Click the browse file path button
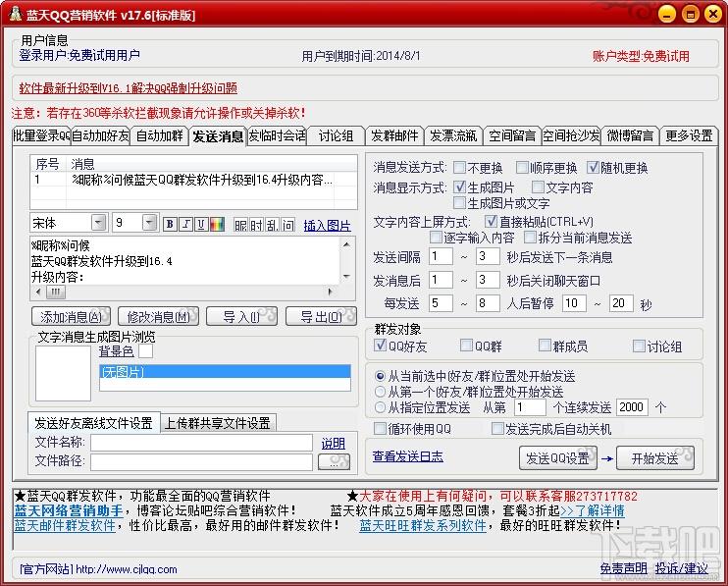The width and height of the screenshot is (728, 586). (x=334, y=461)
